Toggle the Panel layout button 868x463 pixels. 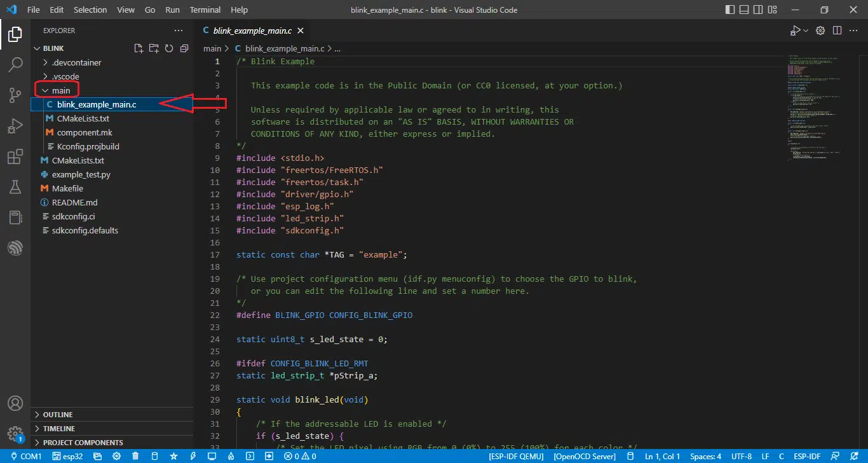point(744,10)
